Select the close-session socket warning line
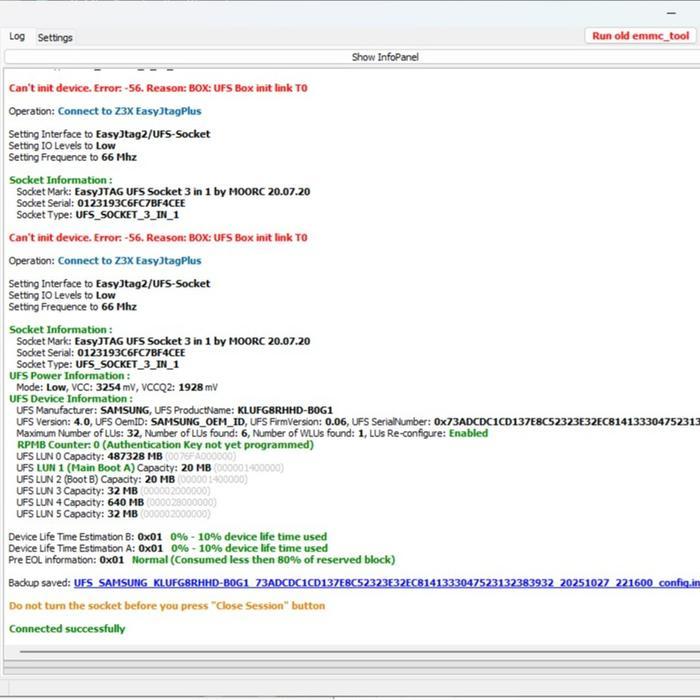Viewport: 700px width, 700px height. point(167,606)
